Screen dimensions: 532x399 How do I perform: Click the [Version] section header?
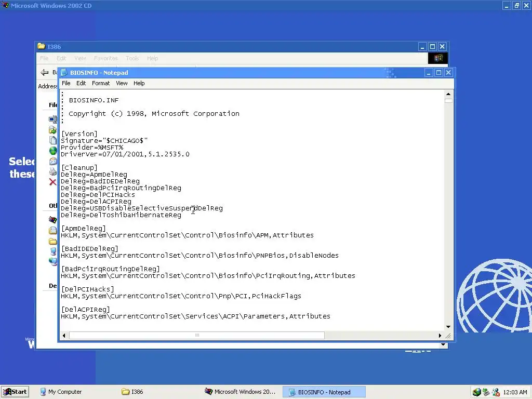pyautogui.click(x=79, y=134)
